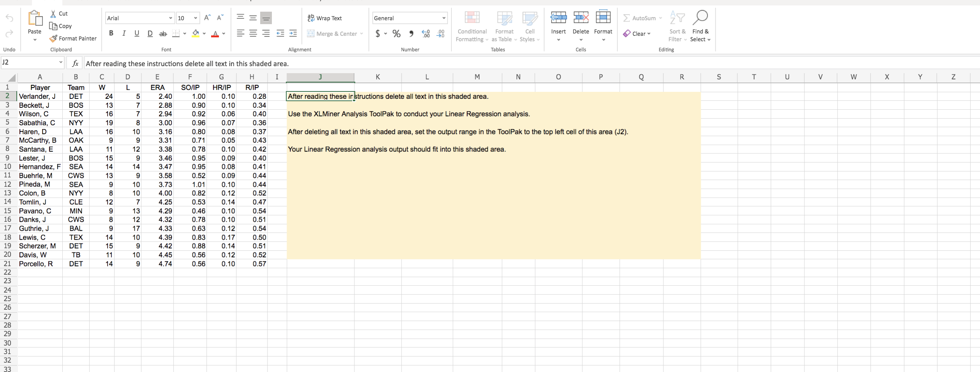980x372 pixels.
Task: Decrease decimal places
Action: click(441, 34)
